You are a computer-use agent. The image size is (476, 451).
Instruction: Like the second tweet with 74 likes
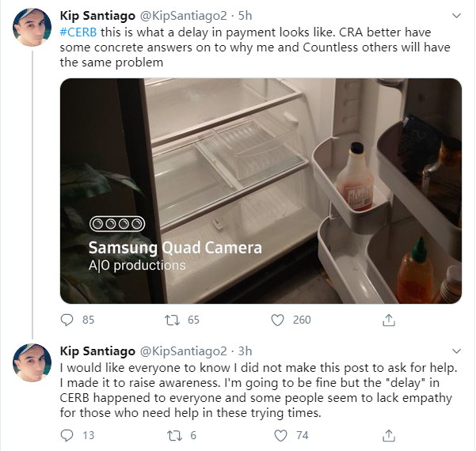pyautogui.click(x=278, y=435)
